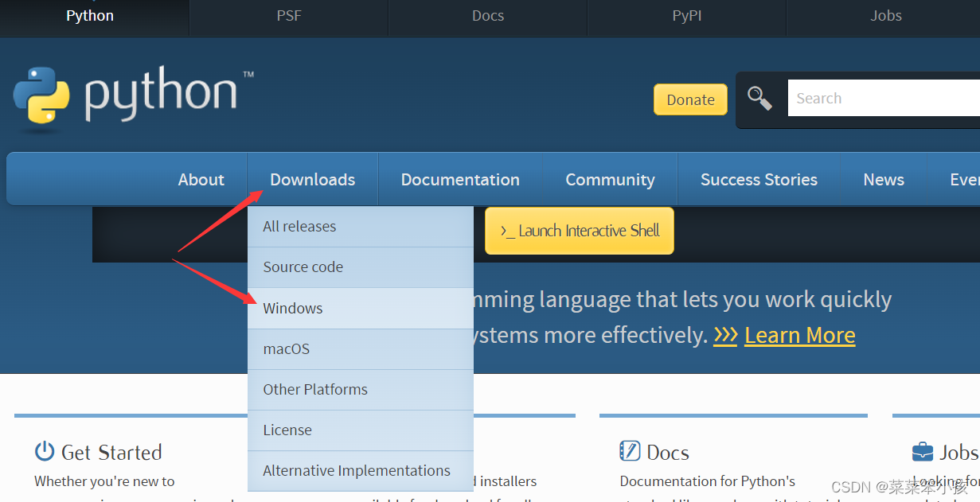Click the Jobs briefcase icon
The width and height of the screenshot is (980, 502).
tap(923, 452)
